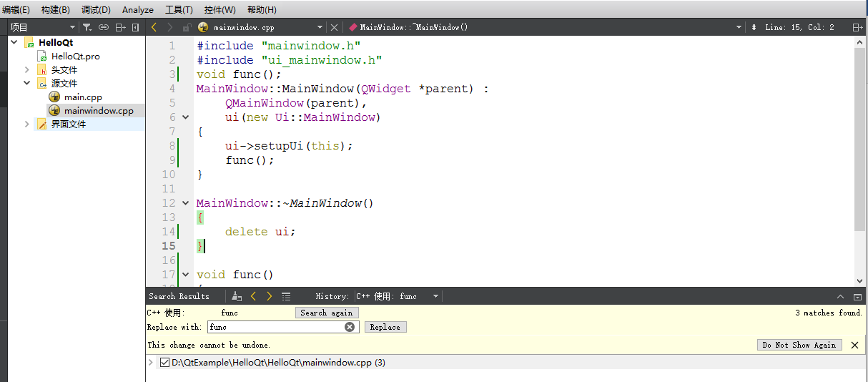Split the editor with top-right icon
This screenshot has width=868, height=382.
[x=857, y=27]
